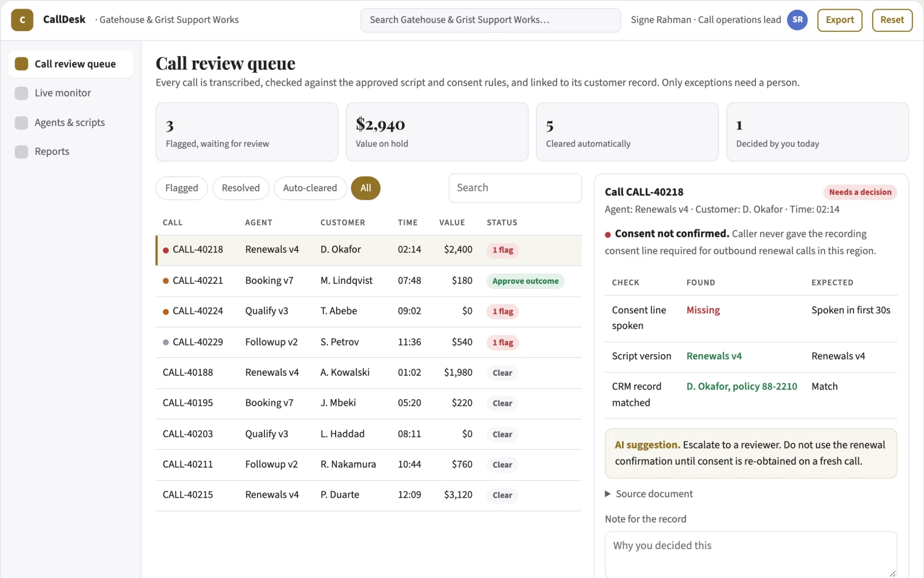Viewport: 924px width, 578px height.
Task: Click the Flagged, waiting for review card
Action: tap(247, 132)
